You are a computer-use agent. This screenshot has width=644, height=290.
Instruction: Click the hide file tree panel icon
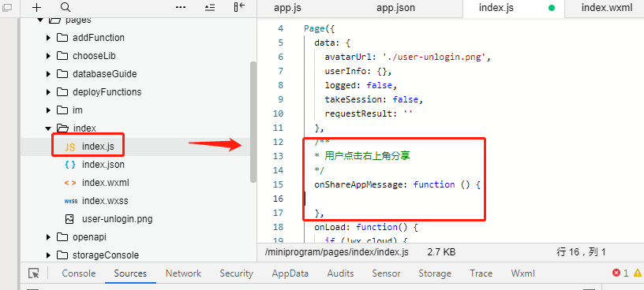point(239,7)
